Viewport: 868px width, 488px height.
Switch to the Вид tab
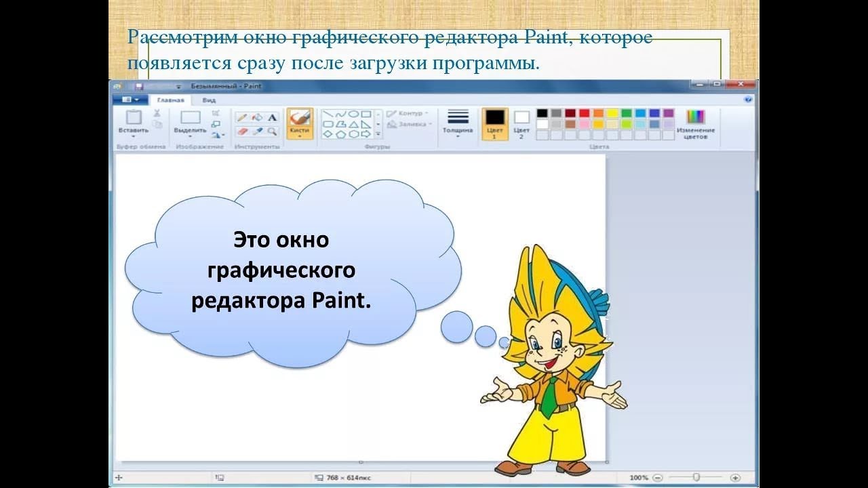click(x=209, y=100)
